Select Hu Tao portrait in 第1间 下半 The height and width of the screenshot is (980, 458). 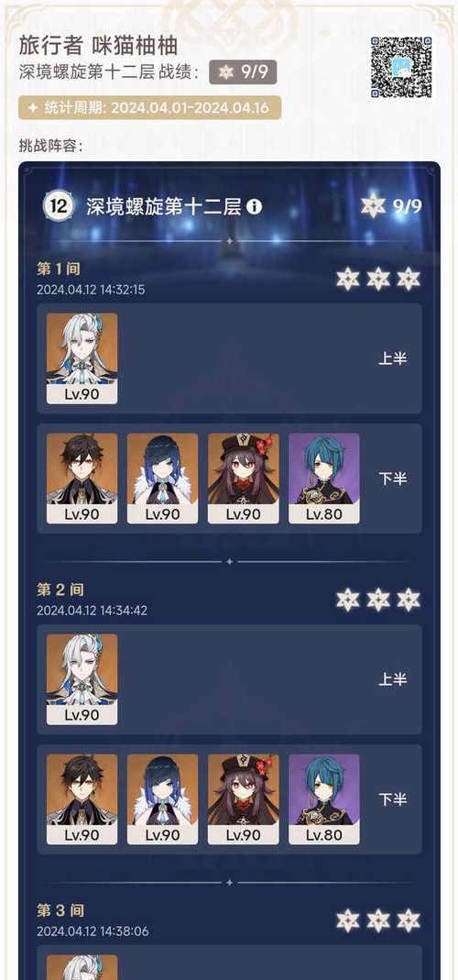point(243,479)
